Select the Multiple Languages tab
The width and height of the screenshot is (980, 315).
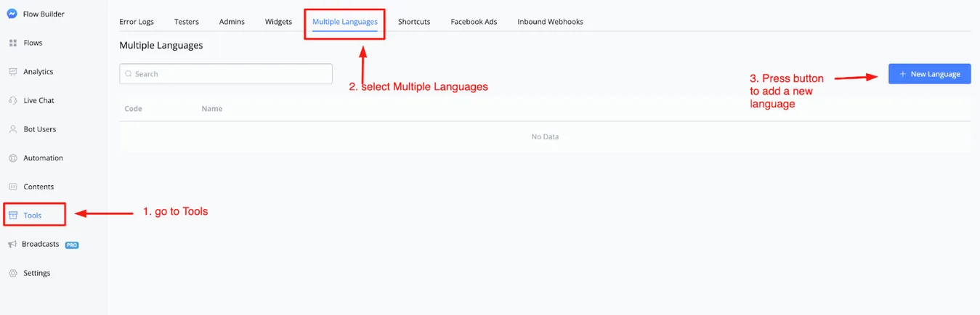click(x=345, y=22)
